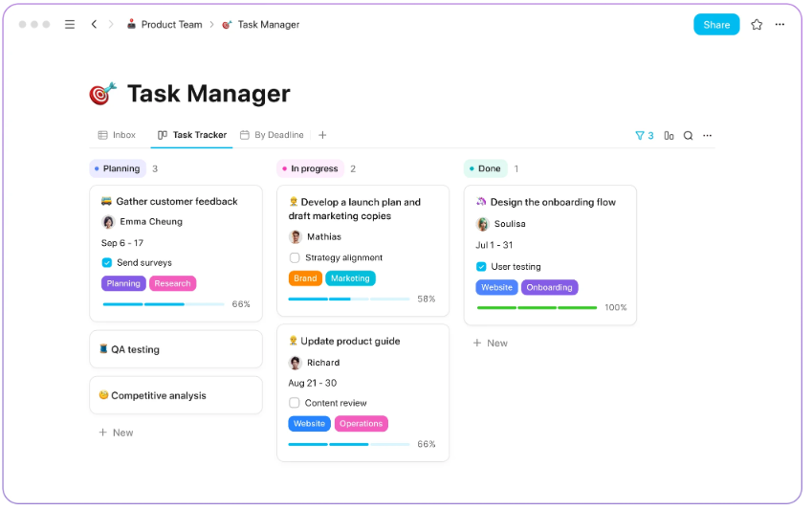
Task: Open the QA testing card
Action: click(176, 349)
